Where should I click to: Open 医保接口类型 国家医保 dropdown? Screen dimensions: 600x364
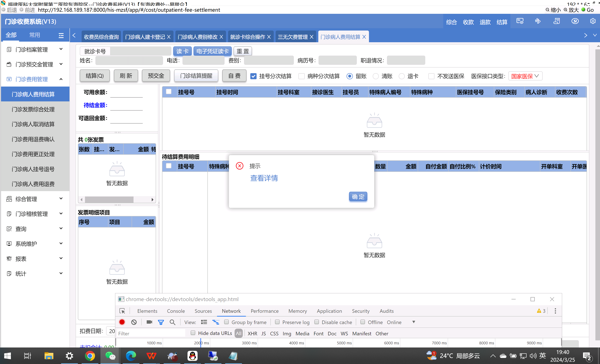(x=525, y=76)
